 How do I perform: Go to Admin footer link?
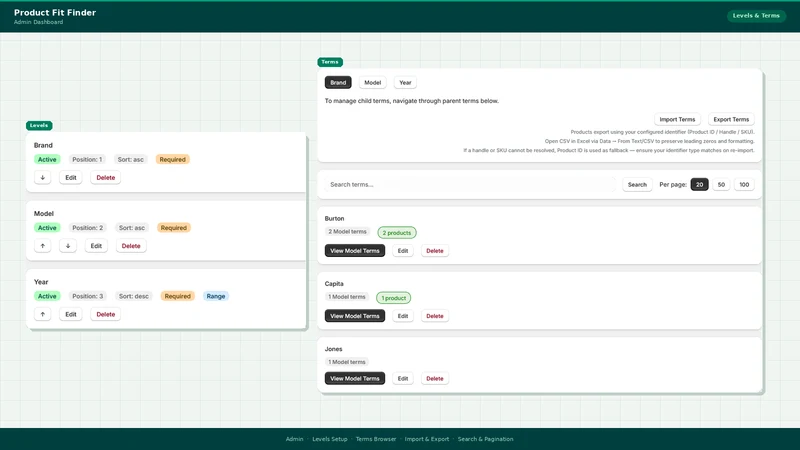point(294,439)
